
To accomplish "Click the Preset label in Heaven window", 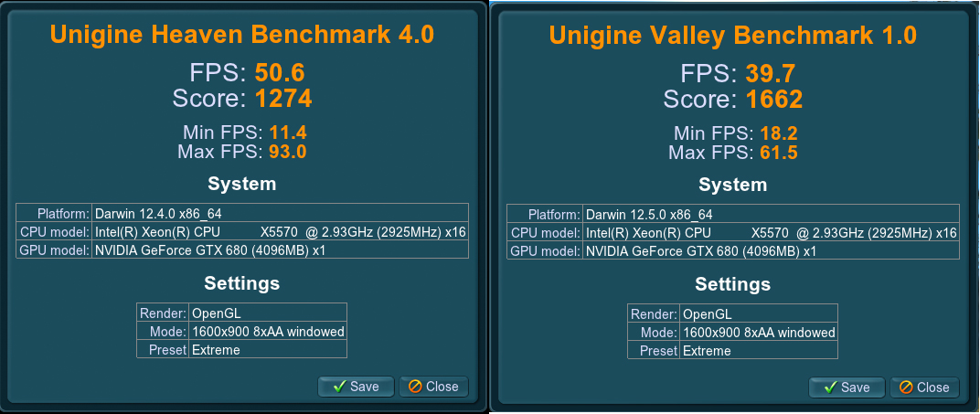I will (x=168, y=349).
